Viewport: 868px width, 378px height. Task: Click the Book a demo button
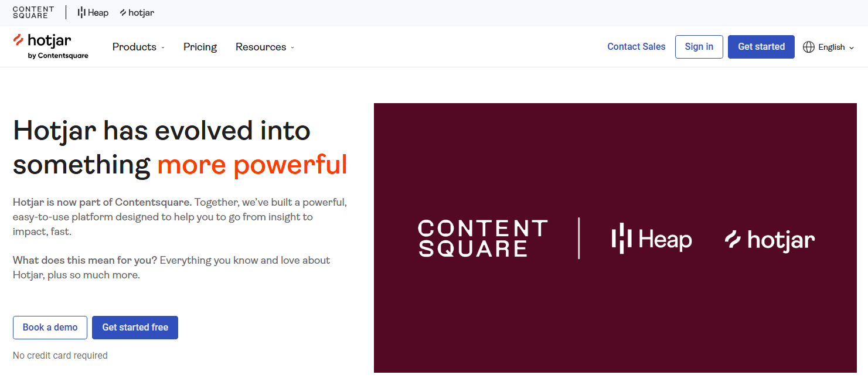coord(50,328)
